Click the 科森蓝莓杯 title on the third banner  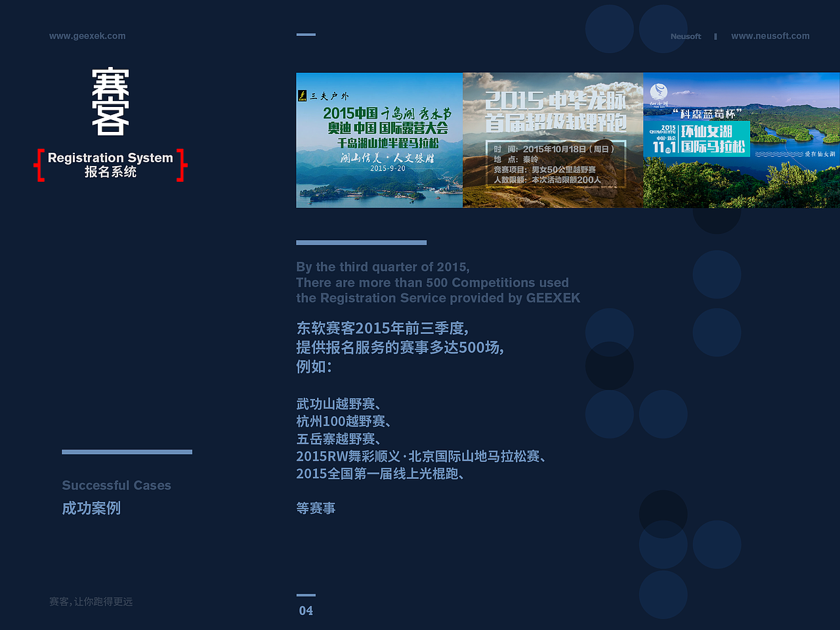(707, 114)
